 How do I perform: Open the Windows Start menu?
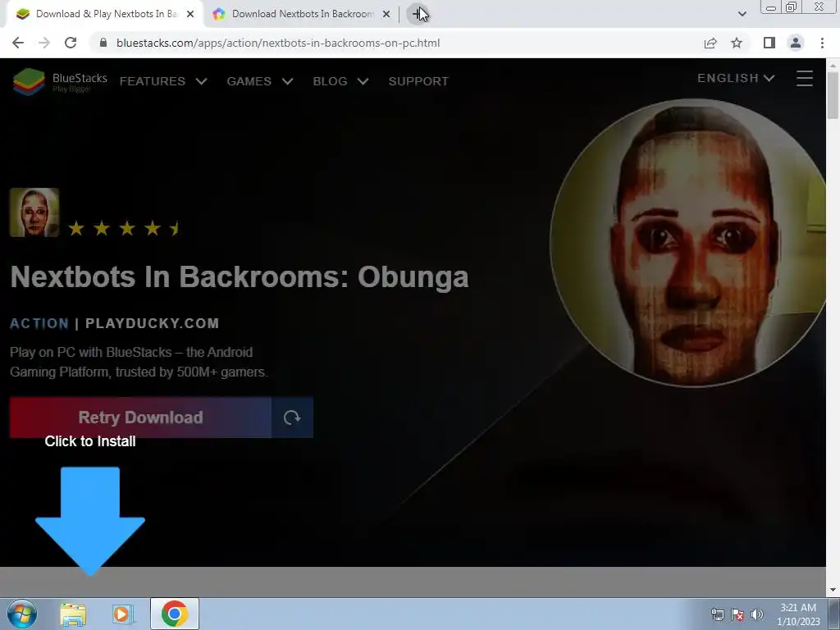[22, 614]
